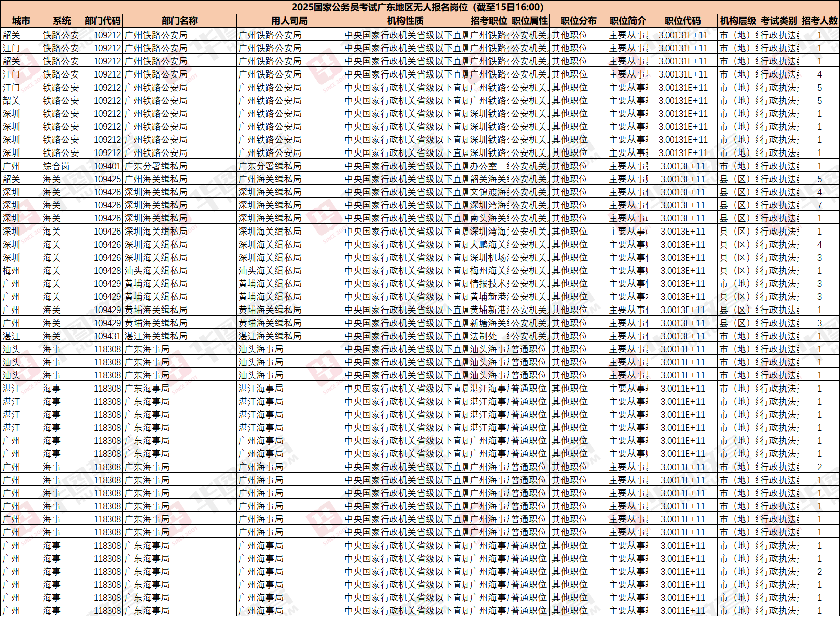Click the 深圳机场 position cell
Viewport: 840px width, 617px height.
tap(489, 258)
